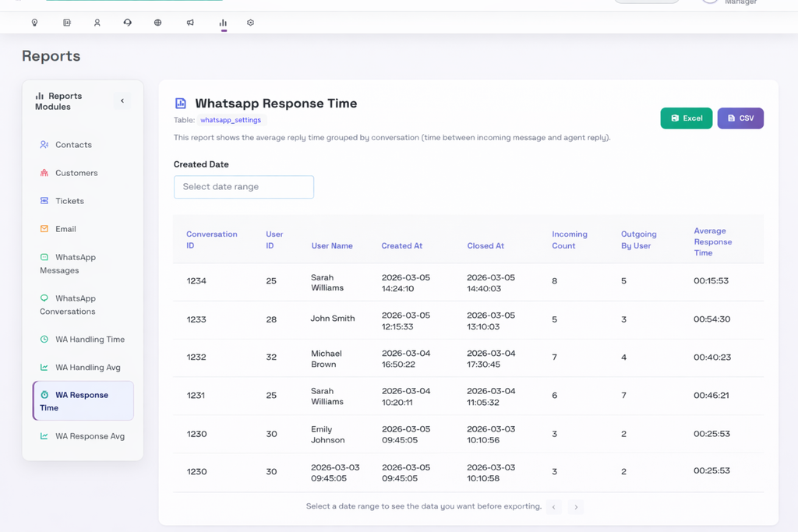Open the contact book icon in toolbar

point(67,23)
